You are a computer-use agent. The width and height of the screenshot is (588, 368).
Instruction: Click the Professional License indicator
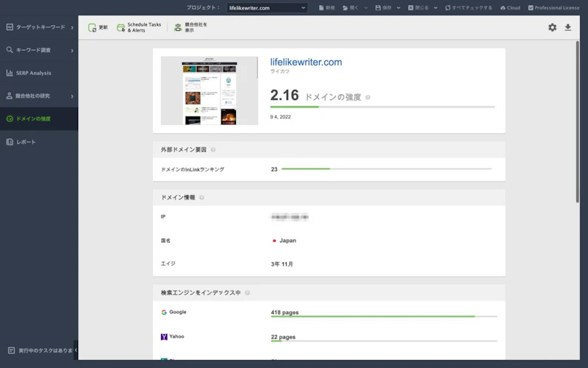pos(553,8)
